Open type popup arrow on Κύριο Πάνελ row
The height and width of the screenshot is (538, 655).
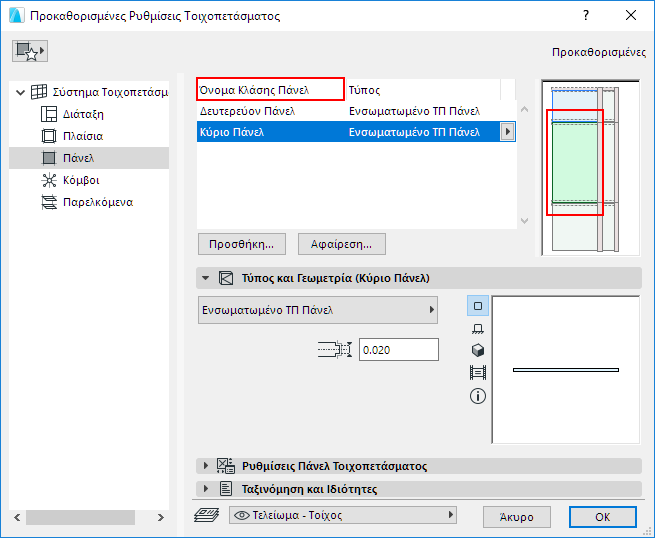(x=507, y=132)
